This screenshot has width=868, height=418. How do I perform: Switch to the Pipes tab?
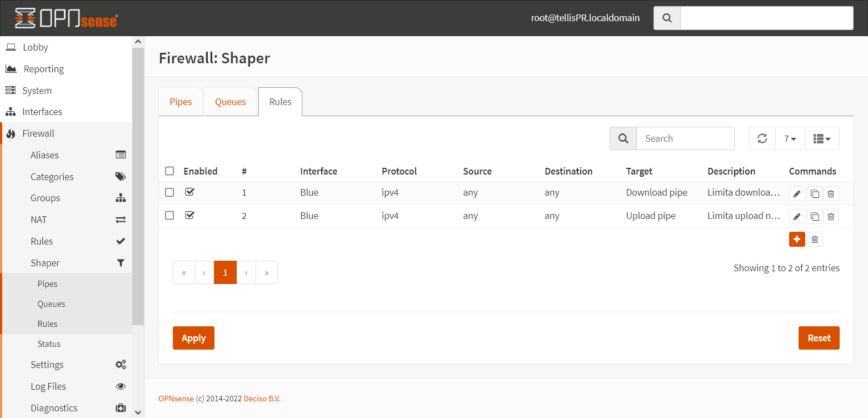tap(181, 102)
